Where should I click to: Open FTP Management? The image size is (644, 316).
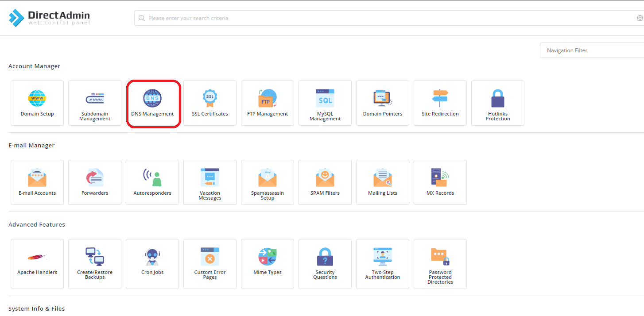pos(268,103)
